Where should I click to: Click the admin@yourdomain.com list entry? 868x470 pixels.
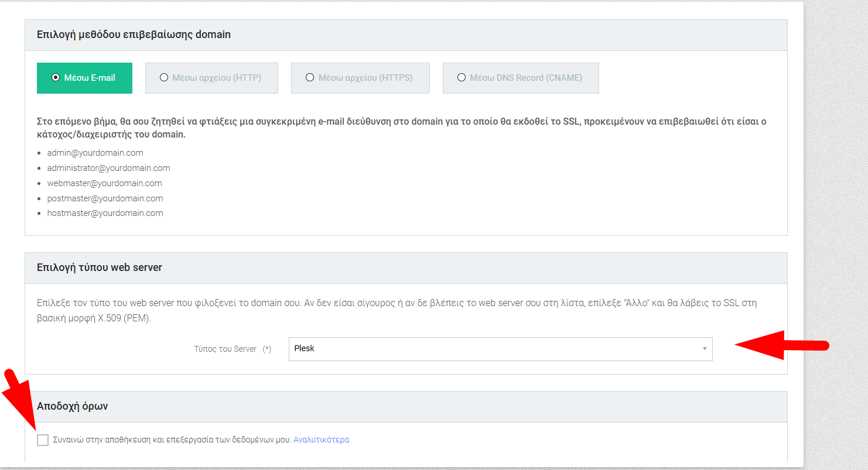click(x=95, y=153)
